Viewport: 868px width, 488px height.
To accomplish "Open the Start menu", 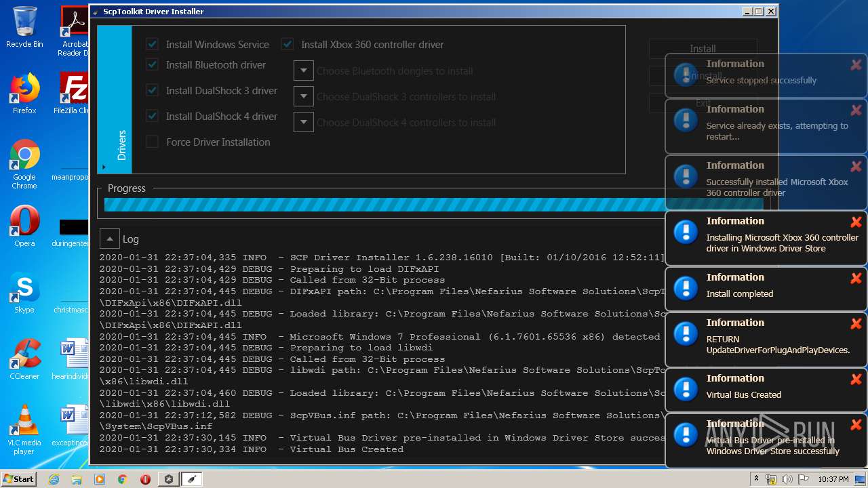I will [19, 479].
